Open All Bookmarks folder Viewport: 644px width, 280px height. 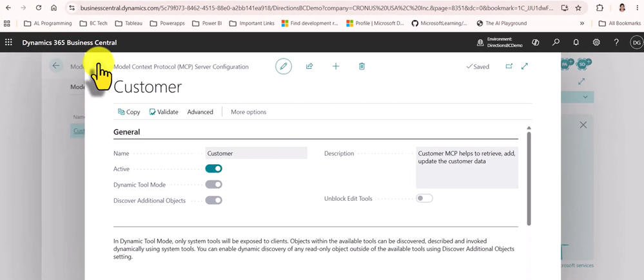pos(620,23)
